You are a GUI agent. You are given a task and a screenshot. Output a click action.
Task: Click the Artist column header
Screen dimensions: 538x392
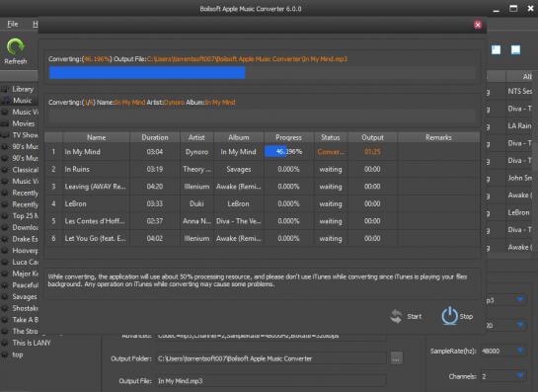click(x=196, y=137)
